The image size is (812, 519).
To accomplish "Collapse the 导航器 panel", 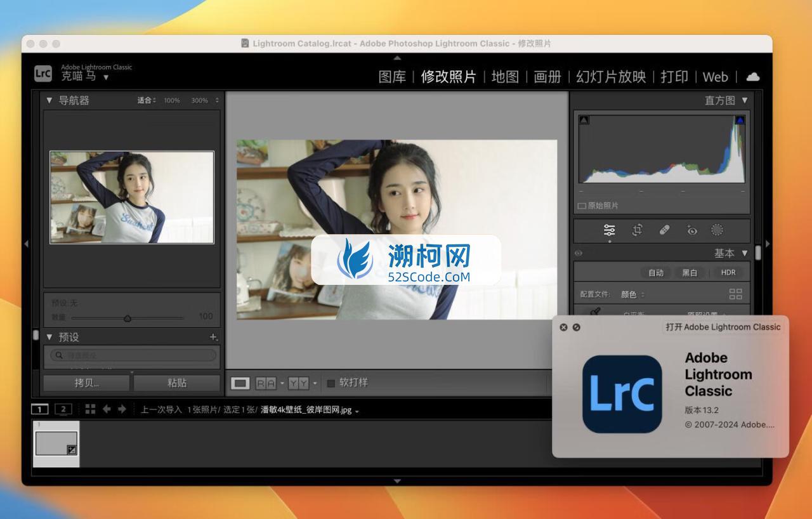I will 49,100.
